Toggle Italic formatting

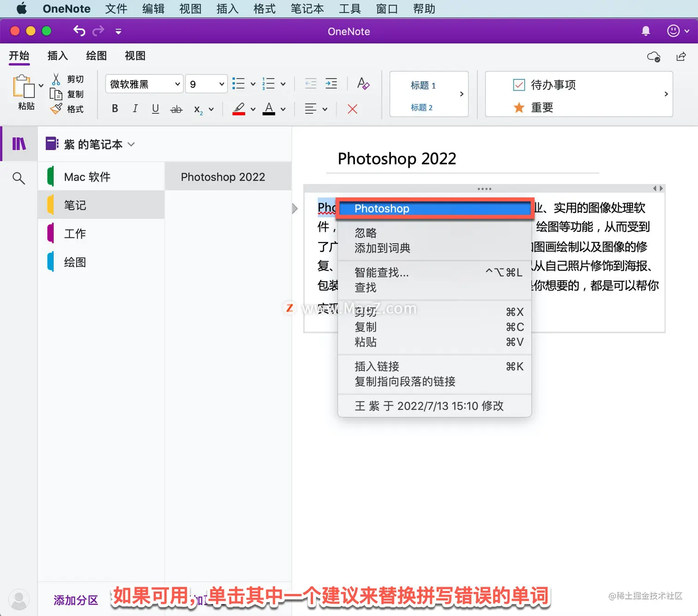coord(135,109)
